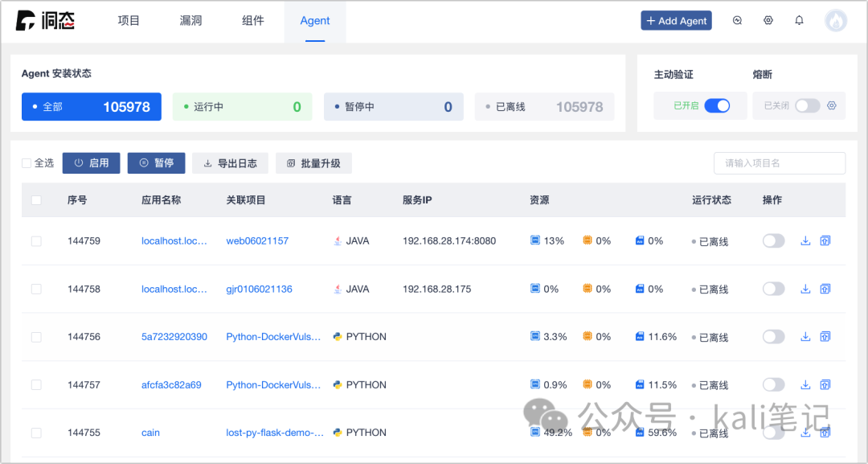Filter by 运行中 status card
Screen dimensions: 868x464
pyautogui.click(x=243, y=106)
